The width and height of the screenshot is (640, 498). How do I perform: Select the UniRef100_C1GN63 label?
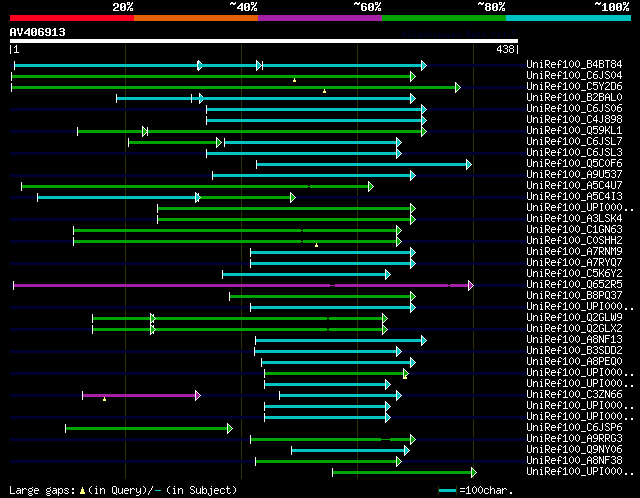tap(574, 229)
